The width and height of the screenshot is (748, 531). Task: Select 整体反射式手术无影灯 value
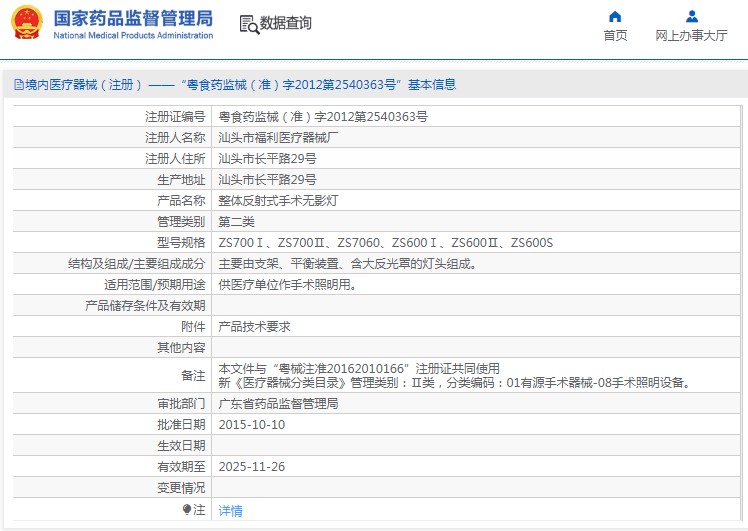tap(278, 201)
